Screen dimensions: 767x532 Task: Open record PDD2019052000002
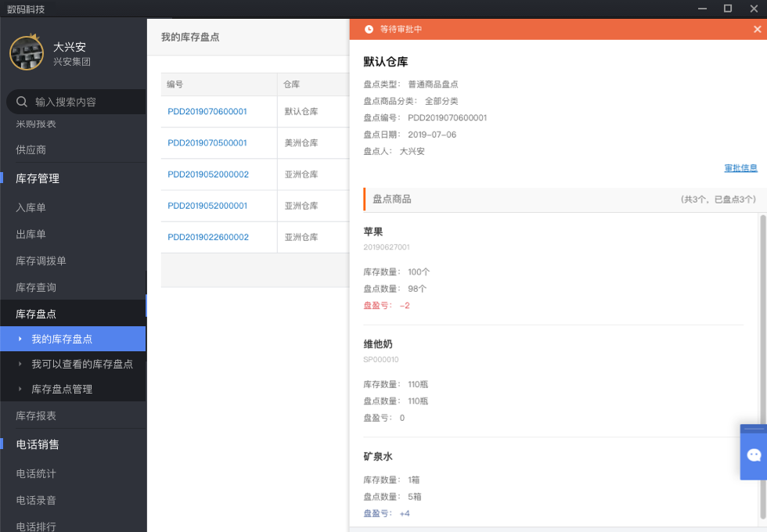click(208, 174)
